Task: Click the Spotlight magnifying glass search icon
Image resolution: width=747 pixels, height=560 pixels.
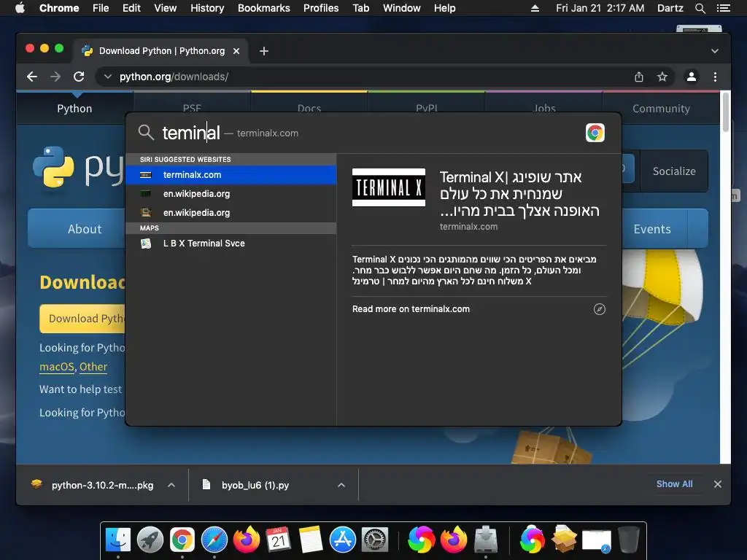Action: coord(146,133)
